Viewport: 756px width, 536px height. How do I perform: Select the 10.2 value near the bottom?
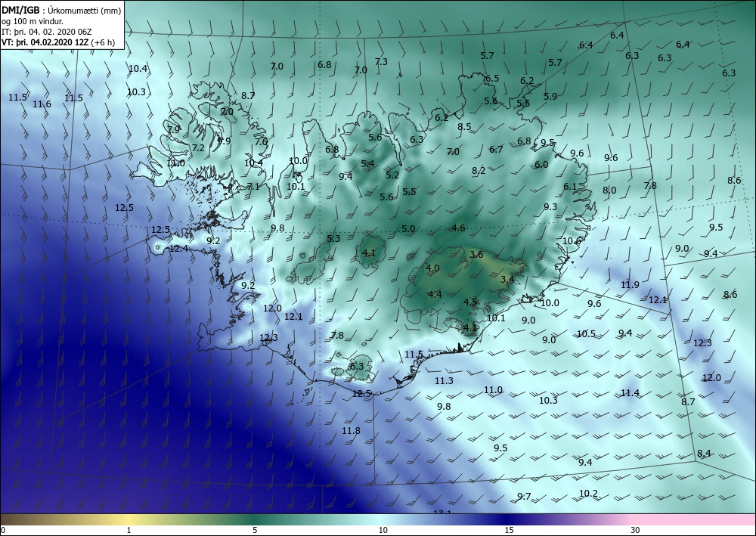point(588,493)
